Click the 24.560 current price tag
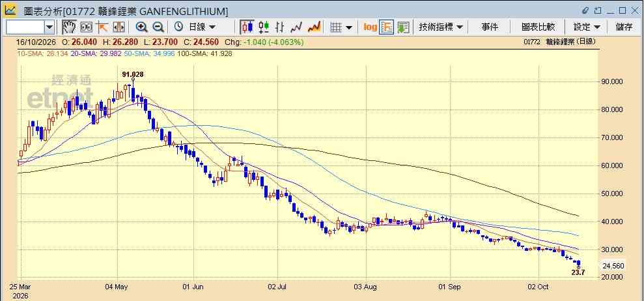 (613, 266)
